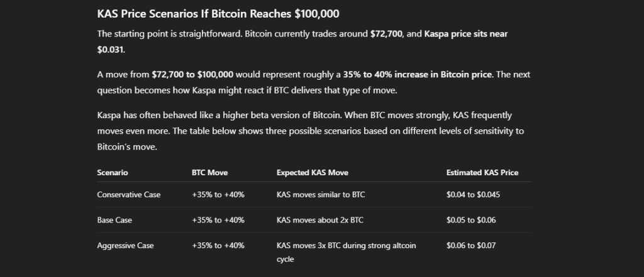Select the "Conservative Case" table cell

128,195
